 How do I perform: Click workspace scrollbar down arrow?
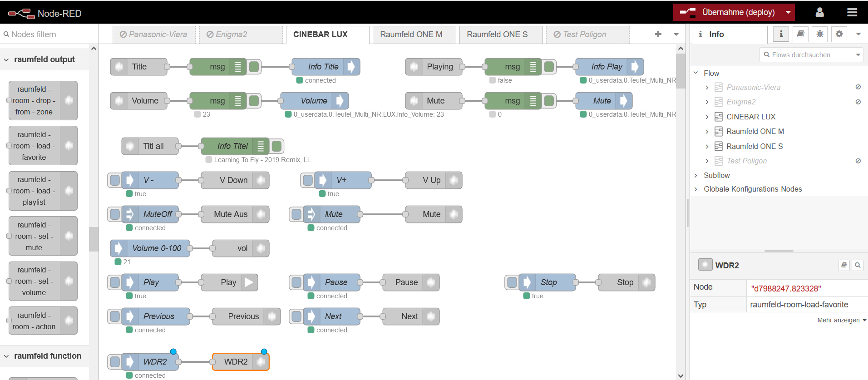(x=681, y=375)
